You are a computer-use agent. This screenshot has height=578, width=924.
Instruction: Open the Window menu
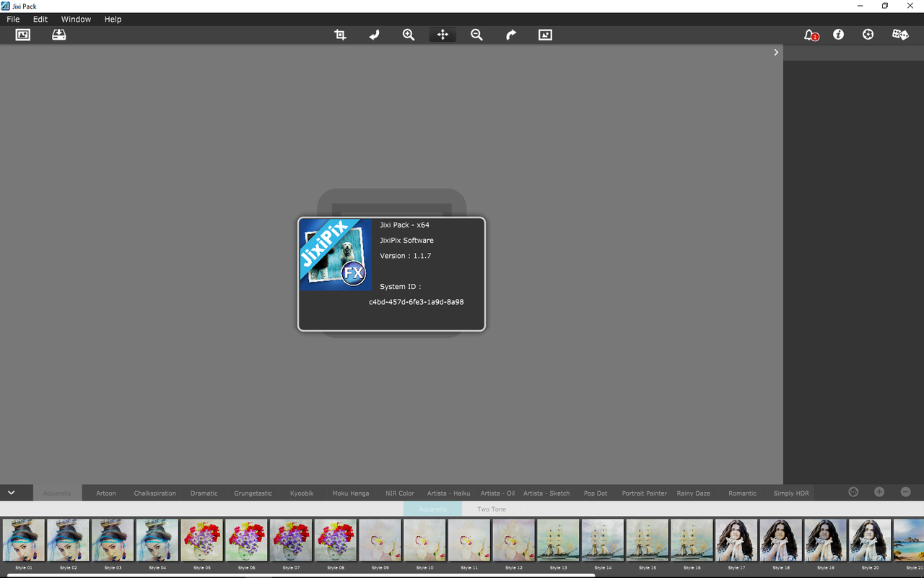tap(76, 20)
